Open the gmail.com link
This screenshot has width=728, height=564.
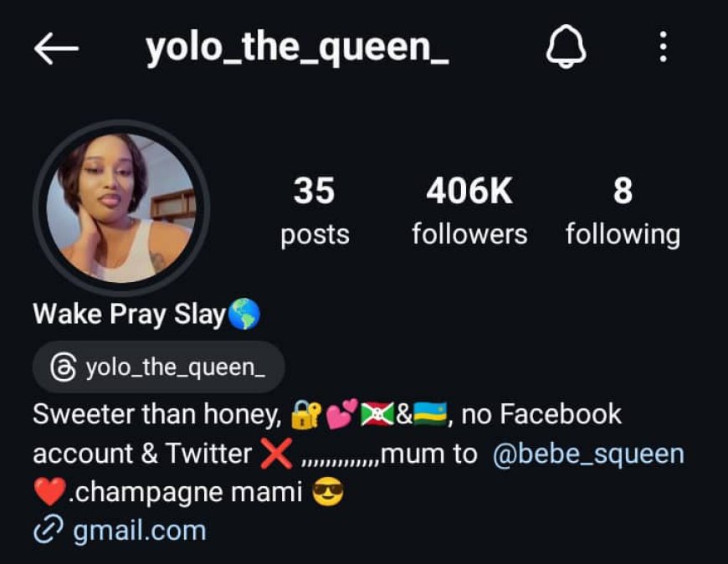pos(139,531)
